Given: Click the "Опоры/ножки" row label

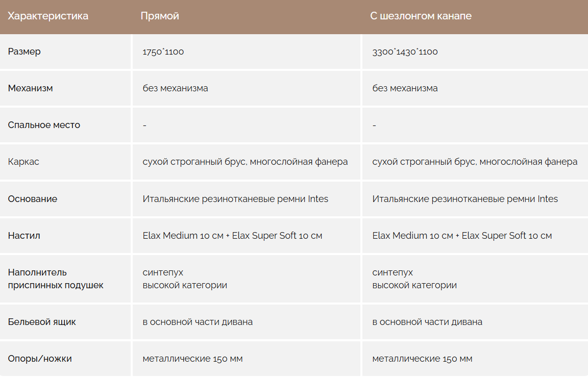Looking at the screenshot, I should (x=40, y=359).
